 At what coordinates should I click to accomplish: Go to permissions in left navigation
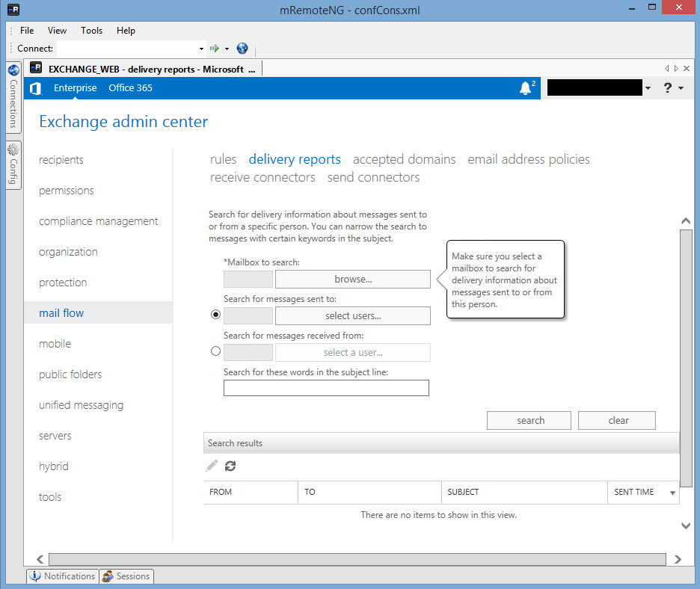66,191
